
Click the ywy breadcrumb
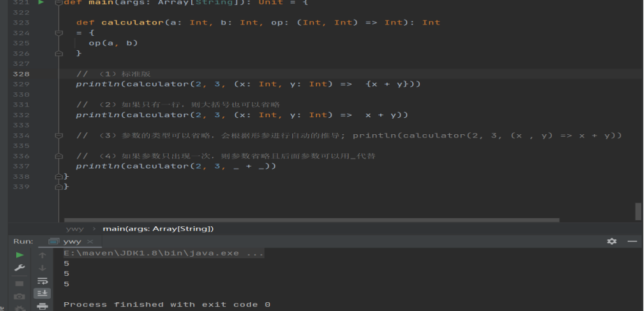(75, 228)
